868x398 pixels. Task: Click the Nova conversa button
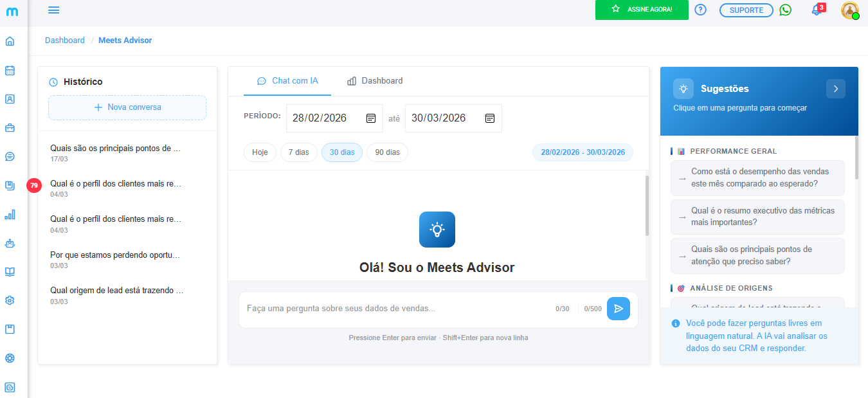pos(127,107)
